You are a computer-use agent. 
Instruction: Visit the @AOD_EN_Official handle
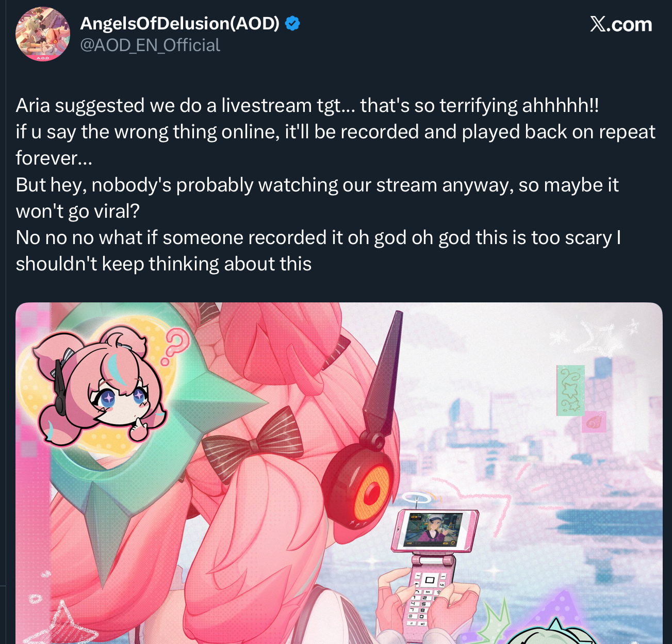(150, 45)
